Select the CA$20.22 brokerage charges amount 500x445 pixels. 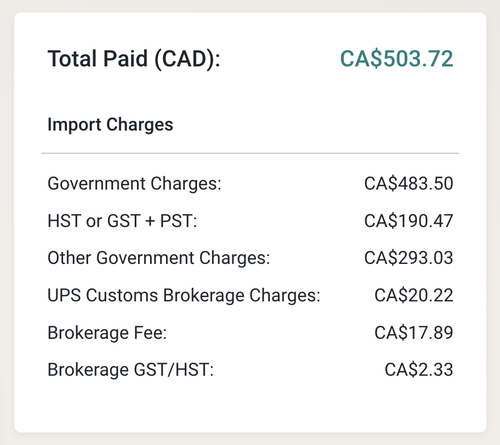coord(414,295)
